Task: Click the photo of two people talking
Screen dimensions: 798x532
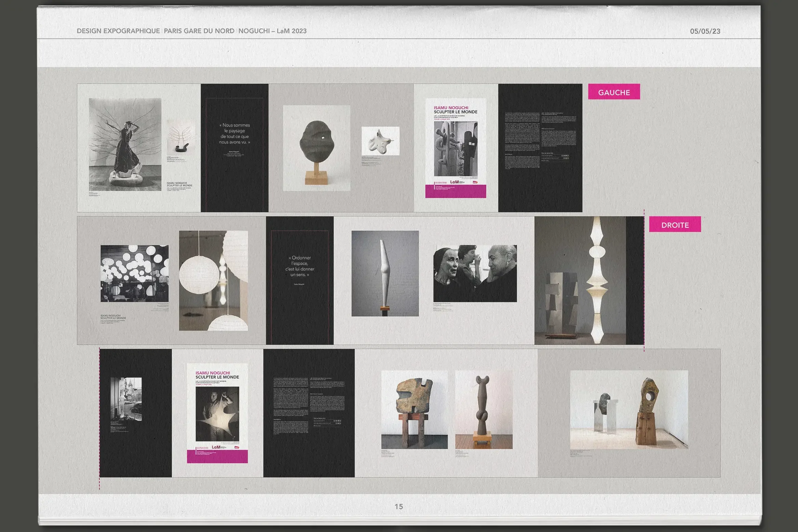Action: tap(475, 273)
